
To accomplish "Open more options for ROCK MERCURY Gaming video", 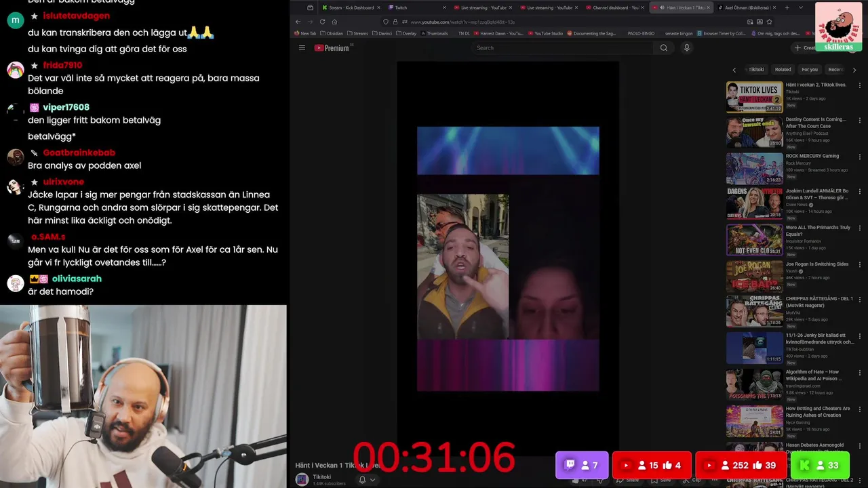I will tap(860, 157).
